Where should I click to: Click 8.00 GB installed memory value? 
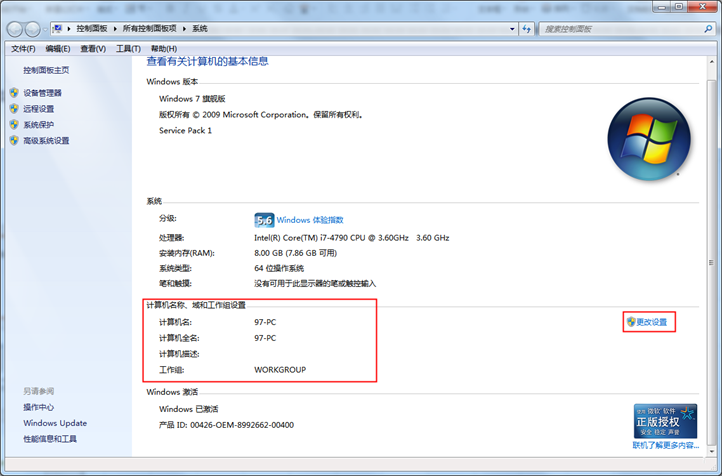(296, 253)
